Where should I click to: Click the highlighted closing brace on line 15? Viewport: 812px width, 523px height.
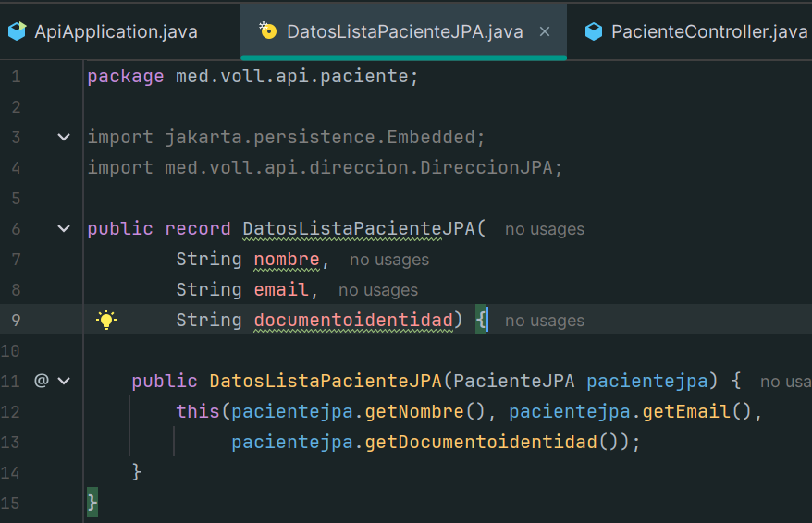92,503
